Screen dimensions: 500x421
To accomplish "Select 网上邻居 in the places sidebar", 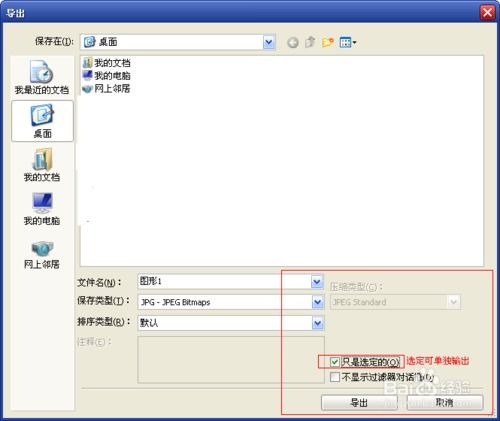I will tap(42, 255).
